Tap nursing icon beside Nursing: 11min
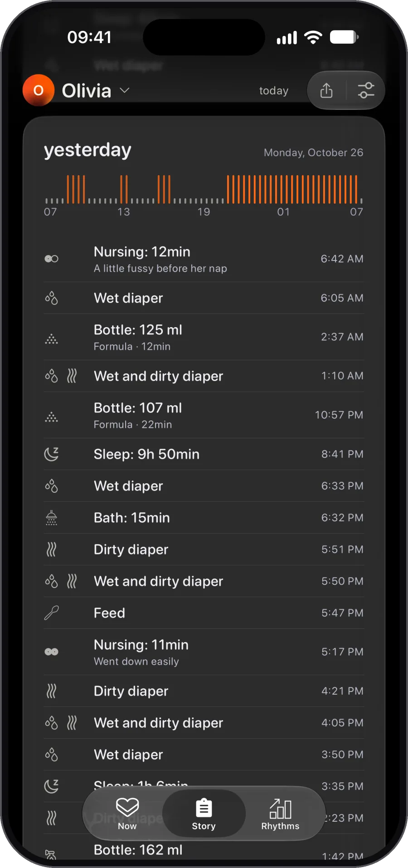The width and height of the screenshot is (408, 868). (51, 652)
